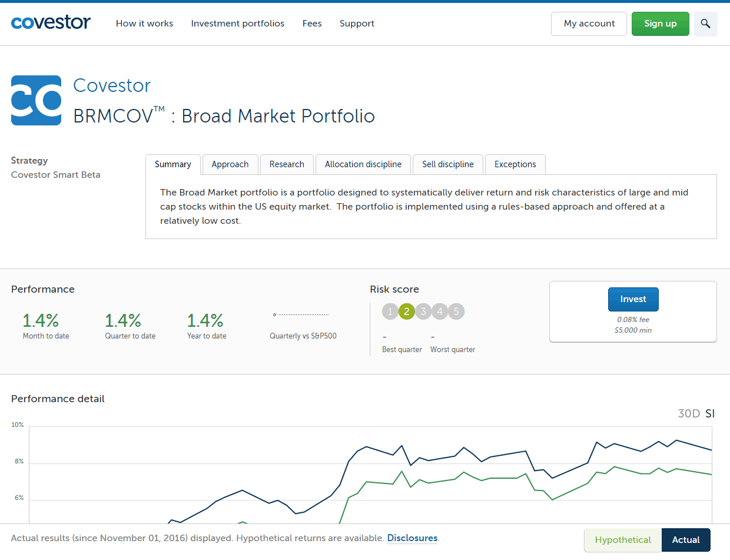
Task: Click the Best quarter label
Action: pyautogui.click(x=402, y=350)
